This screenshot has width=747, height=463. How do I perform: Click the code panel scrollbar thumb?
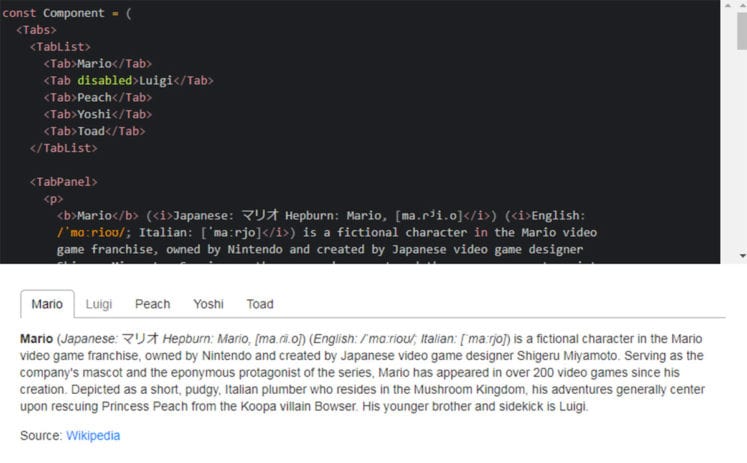pyautogui.click(x=740, y=32)
